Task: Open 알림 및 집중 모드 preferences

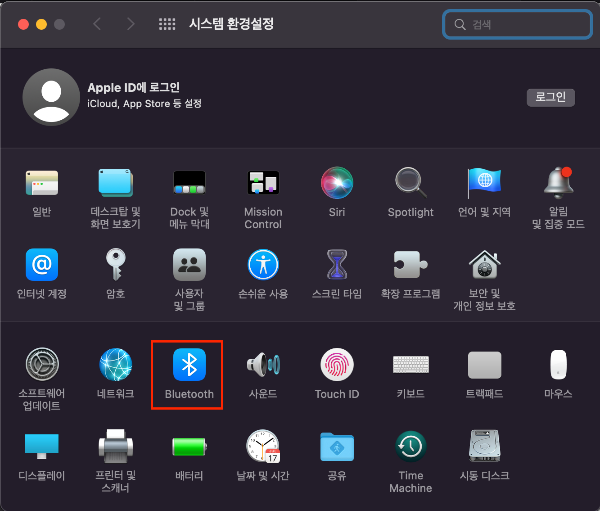Action: [558, 183]
